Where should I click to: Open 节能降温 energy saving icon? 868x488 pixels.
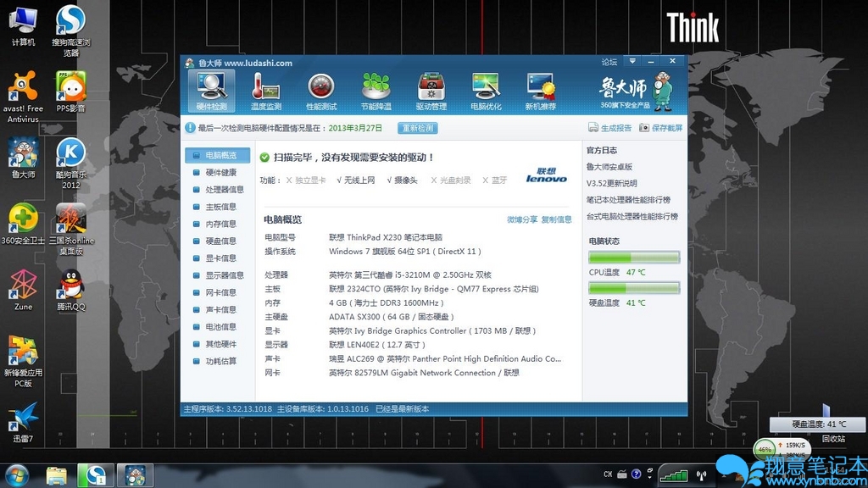click(376, 91)
